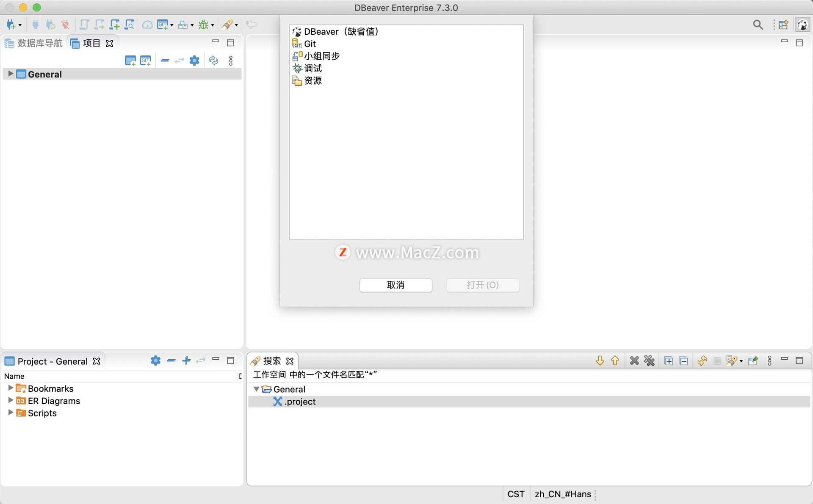Click Remove All Matches double-X icon

(649, 361)
